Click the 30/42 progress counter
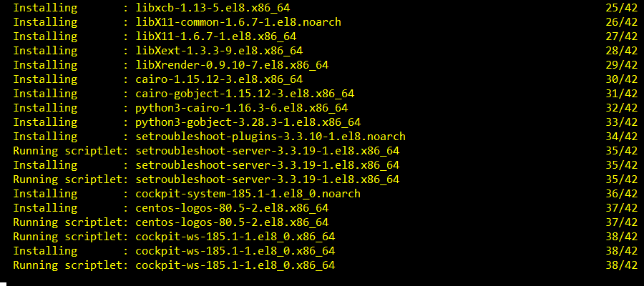Screen dimensions: 644x286 [620, 79]
